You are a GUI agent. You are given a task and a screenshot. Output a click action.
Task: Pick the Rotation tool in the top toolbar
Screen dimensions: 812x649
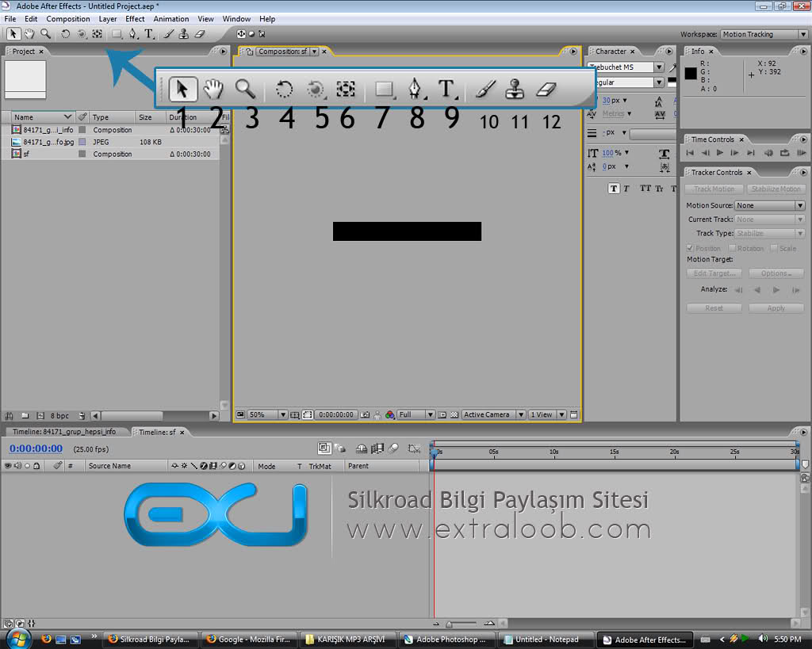(65, 34)
